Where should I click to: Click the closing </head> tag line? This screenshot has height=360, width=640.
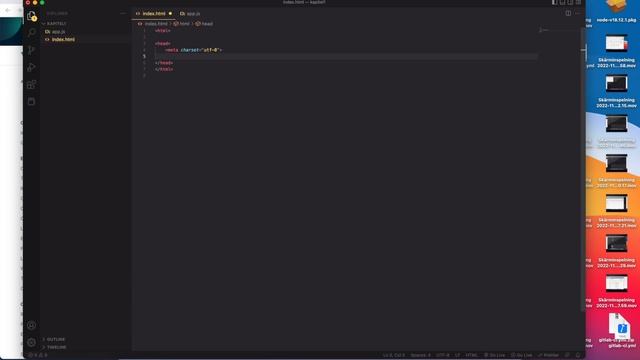[164, 63]
